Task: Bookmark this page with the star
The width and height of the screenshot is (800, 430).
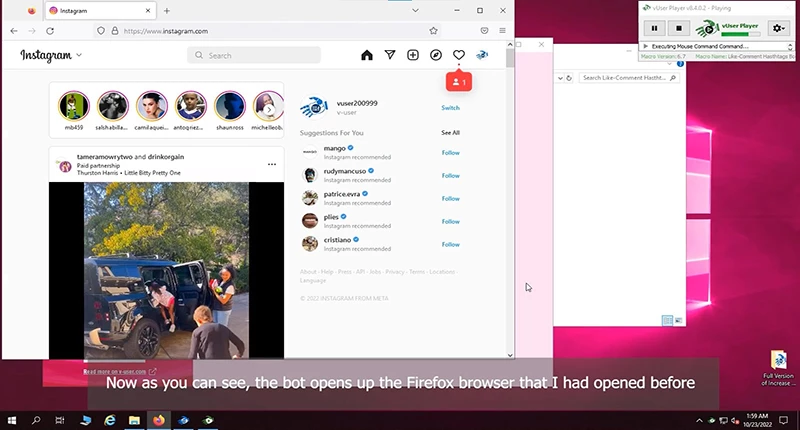Action: (433, 31)
